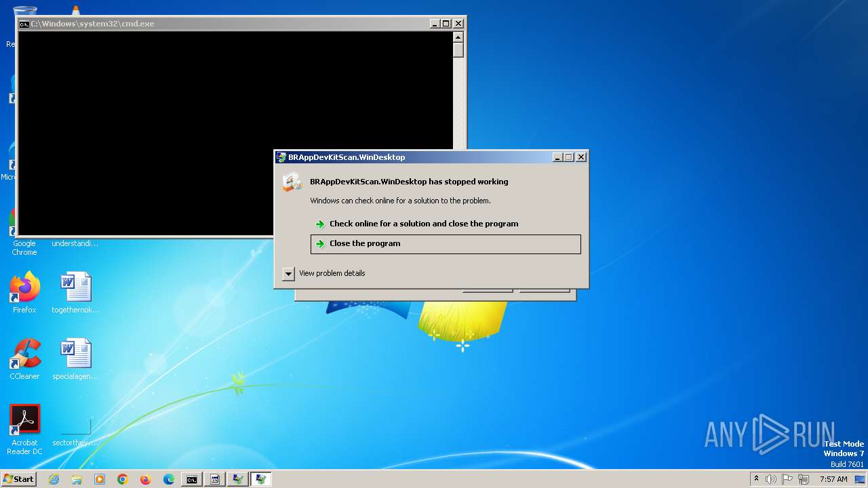Click the cmd.exe scrollbar up arrow
868x488 pixels.
[458, 37]
